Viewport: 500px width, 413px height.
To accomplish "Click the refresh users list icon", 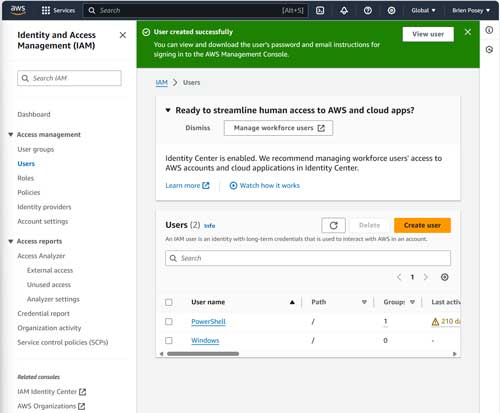I will [333, 225].
